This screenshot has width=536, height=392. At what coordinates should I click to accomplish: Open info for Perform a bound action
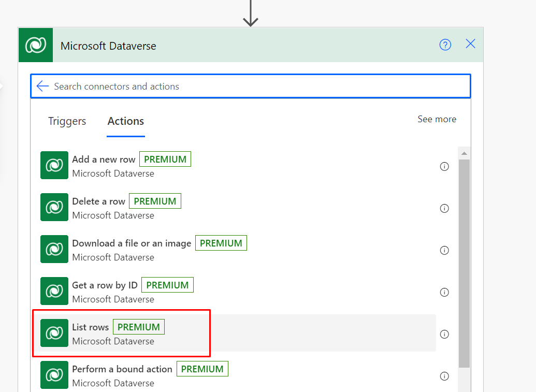444,376
